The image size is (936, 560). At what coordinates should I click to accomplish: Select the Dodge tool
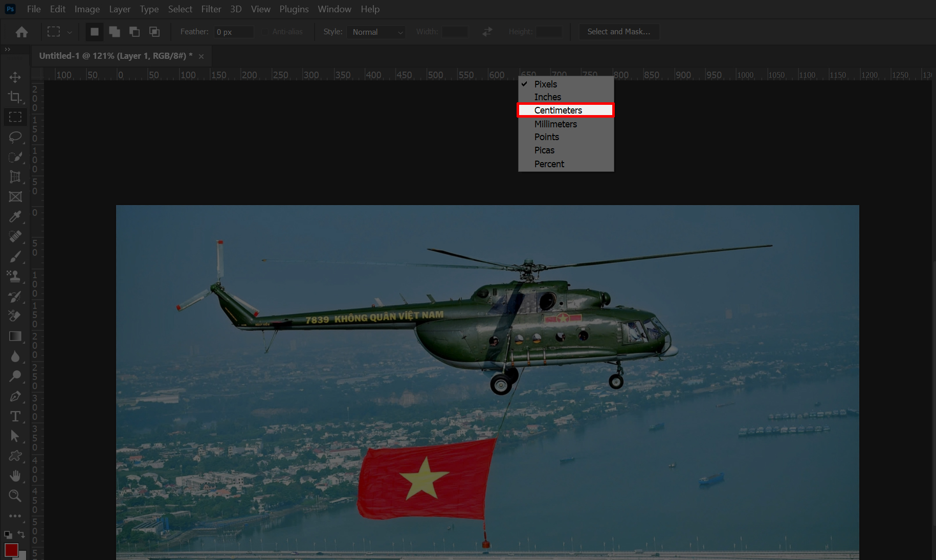15,376
